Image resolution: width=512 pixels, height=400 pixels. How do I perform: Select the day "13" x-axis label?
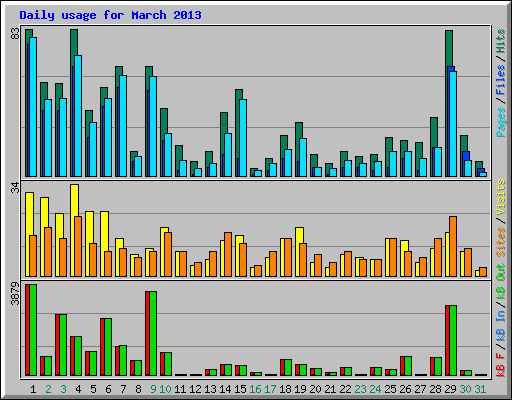(210, 389)
